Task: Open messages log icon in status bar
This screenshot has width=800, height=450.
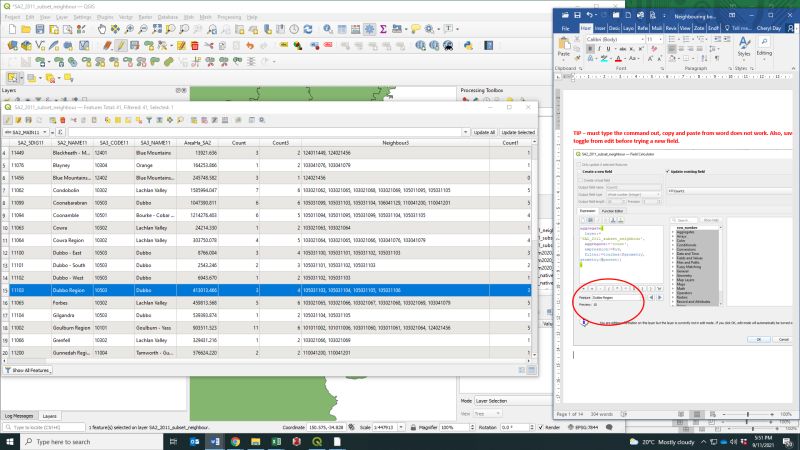Action: coord(609,427)
